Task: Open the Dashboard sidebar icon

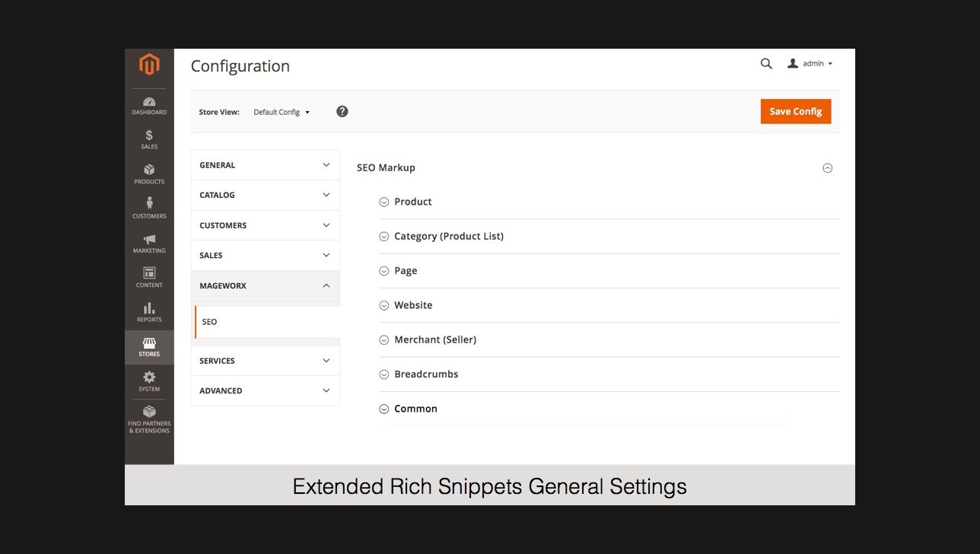Action: pos(149,106)
